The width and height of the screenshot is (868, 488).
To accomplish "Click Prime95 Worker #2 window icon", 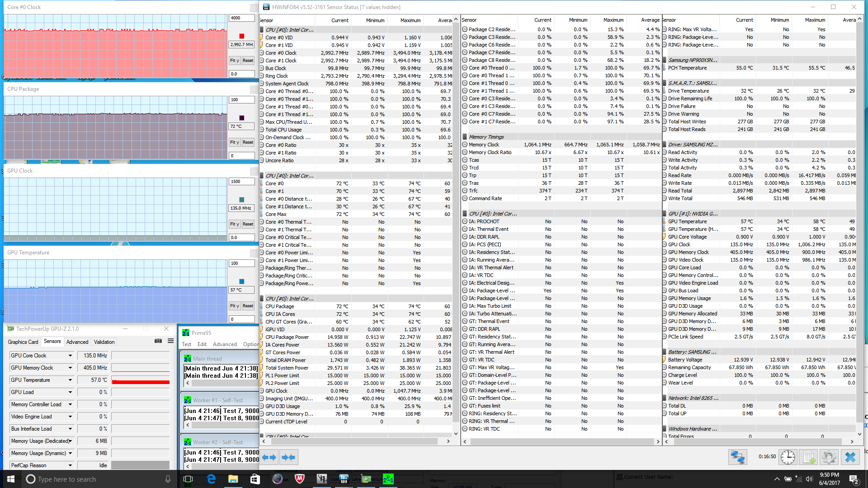I will (188, 442).
